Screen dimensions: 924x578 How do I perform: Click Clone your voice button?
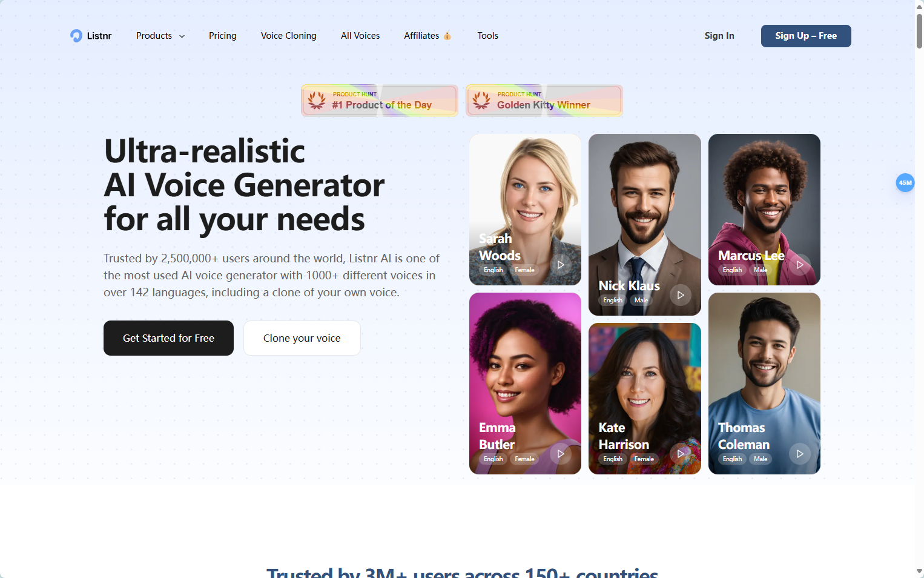coord(302,338)
